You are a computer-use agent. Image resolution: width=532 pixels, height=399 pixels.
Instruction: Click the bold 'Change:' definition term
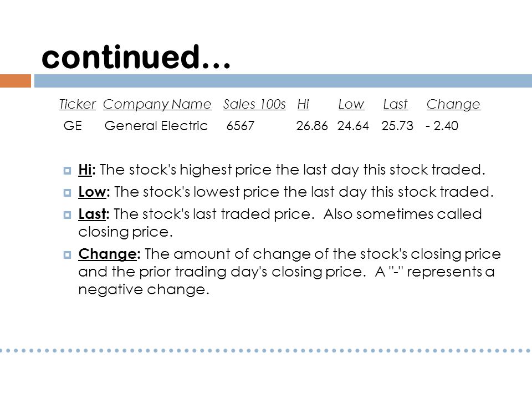coord(109,254)
